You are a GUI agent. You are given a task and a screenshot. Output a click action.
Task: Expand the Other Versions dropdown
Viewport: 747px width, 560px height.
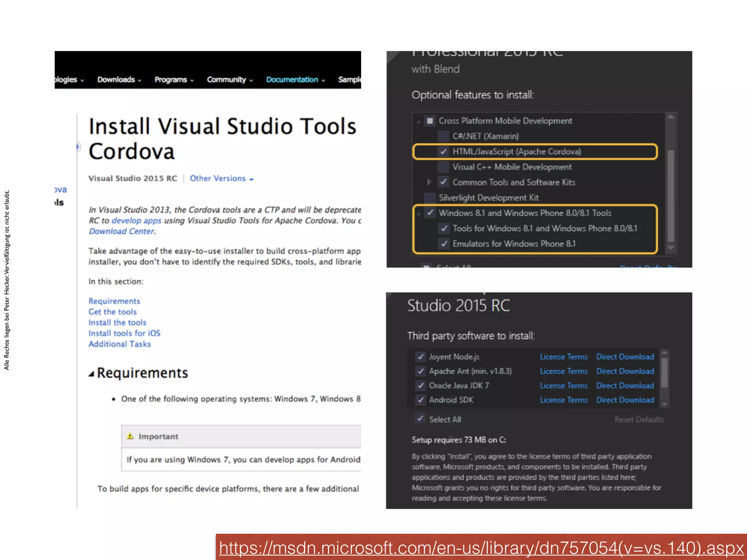[x=221, y=178]
